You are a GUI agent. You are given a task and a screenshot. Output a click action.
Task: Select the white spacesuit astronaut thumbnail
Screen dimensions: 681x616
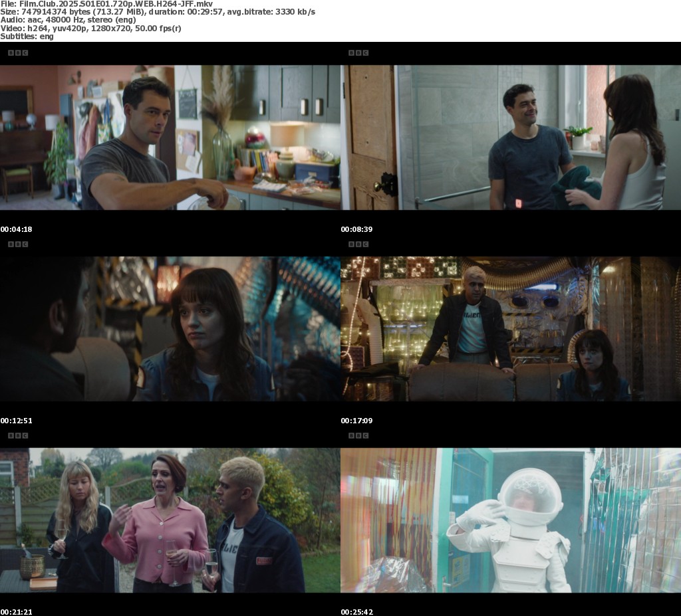511,520
